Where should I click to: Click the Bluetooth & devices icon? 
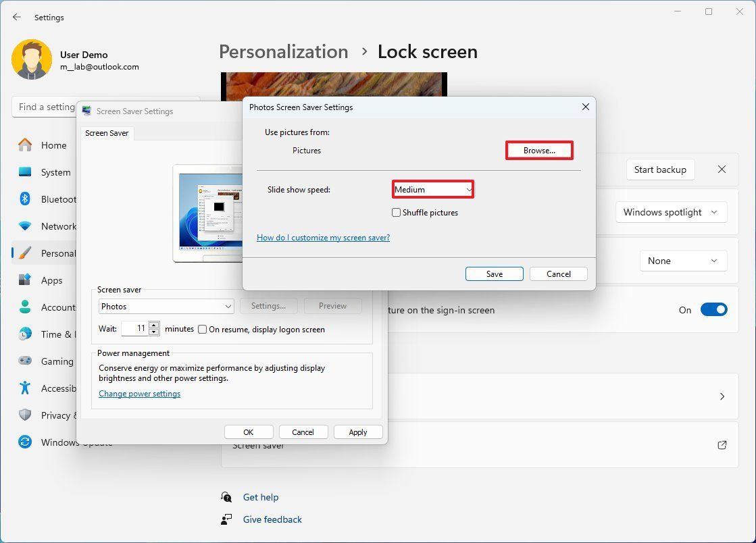[24, 199]
